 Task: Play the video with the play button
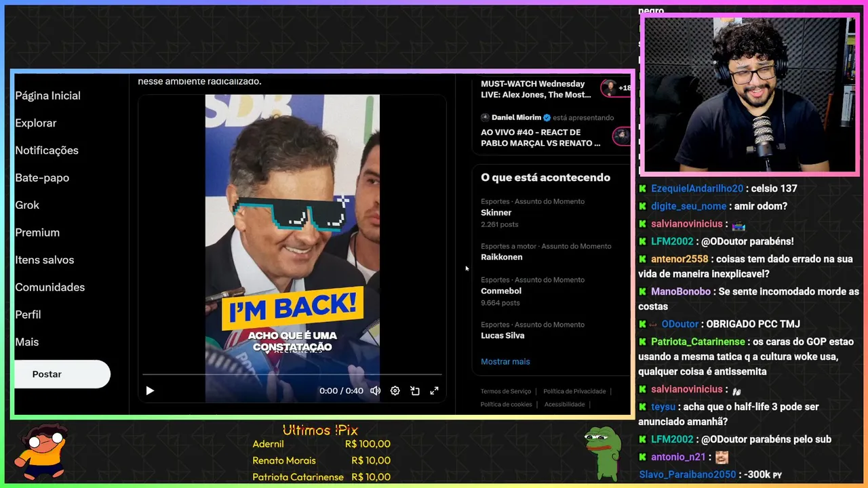point(150,390)
